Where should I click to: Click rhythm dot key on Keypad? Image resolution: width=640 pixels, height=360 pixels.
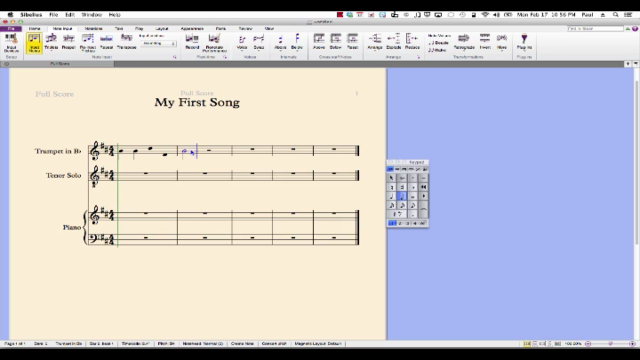pos(413,214)
